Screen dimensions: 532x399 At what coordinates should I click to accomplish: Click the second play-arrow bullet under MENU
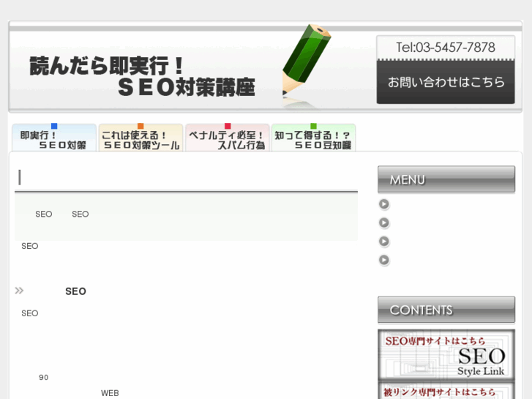coord(384,223)
